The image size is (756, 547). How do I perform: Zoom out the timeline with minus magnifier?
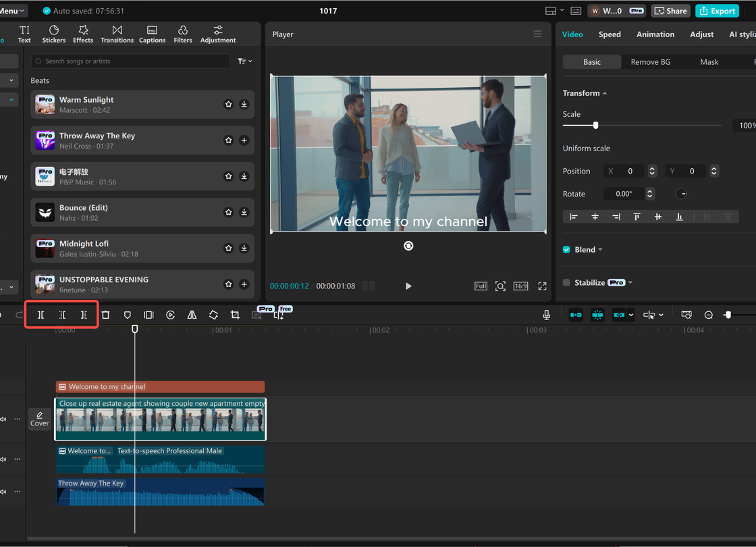click(x=708, y=315)
